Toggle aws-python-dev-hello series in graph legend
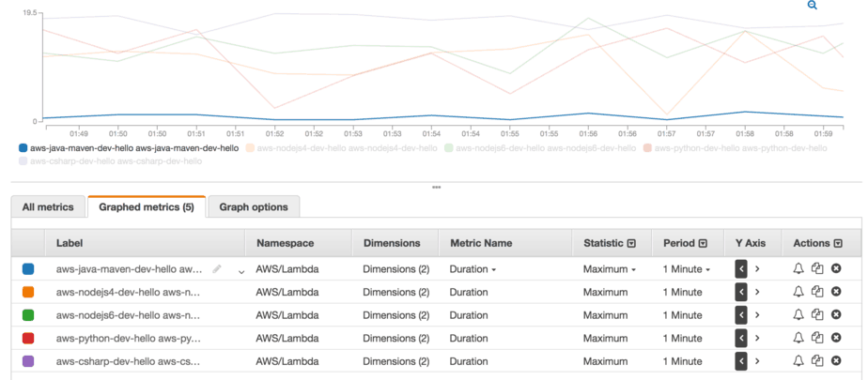The width and height of the screenshot is (868, 380). coord(736,148)
